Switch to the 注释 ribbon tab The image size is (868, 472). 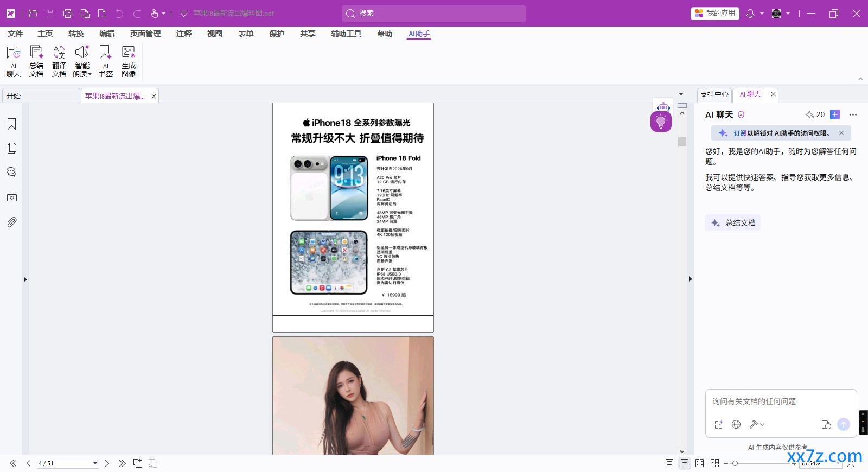pyautogui.click(x=184, y=34)
